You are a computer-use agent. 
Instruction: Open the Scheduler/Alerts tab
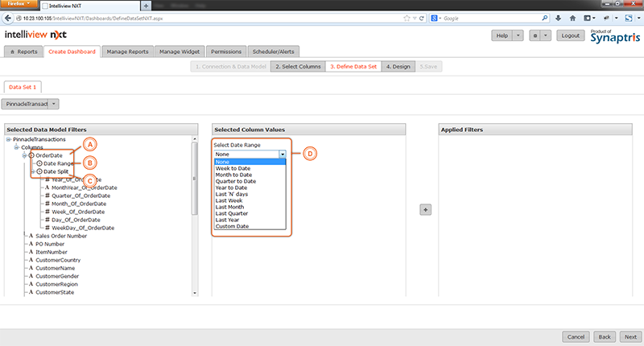[x=273, y=51]
